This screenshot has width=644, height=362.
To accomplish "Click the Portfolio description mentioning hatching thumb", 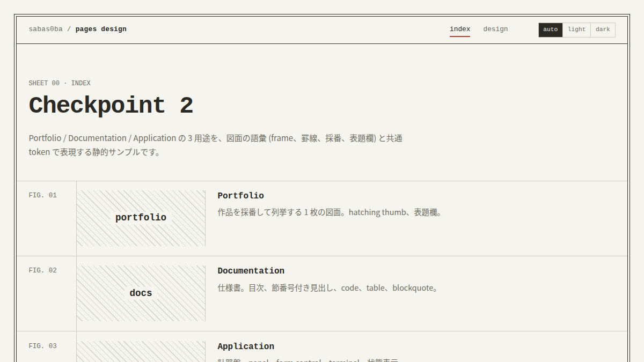I will coord(331,212).
